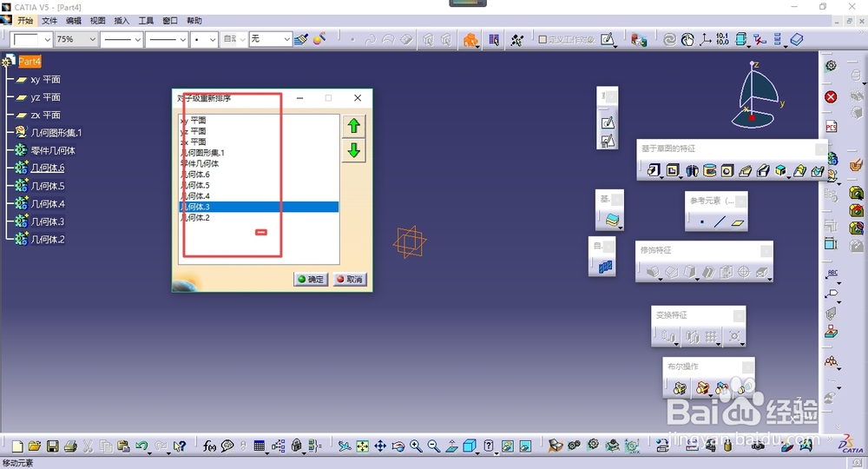Click the Line icon in reference elements toolbar
Image resolution: width=868 pixels, height=469 pixels.
tap(720, 222)
